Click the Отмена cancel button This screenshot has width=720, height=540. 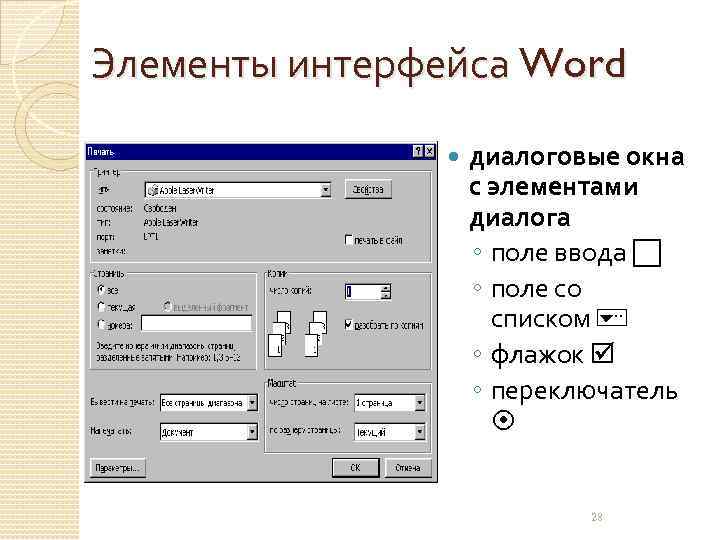click(x=408, y=467)
